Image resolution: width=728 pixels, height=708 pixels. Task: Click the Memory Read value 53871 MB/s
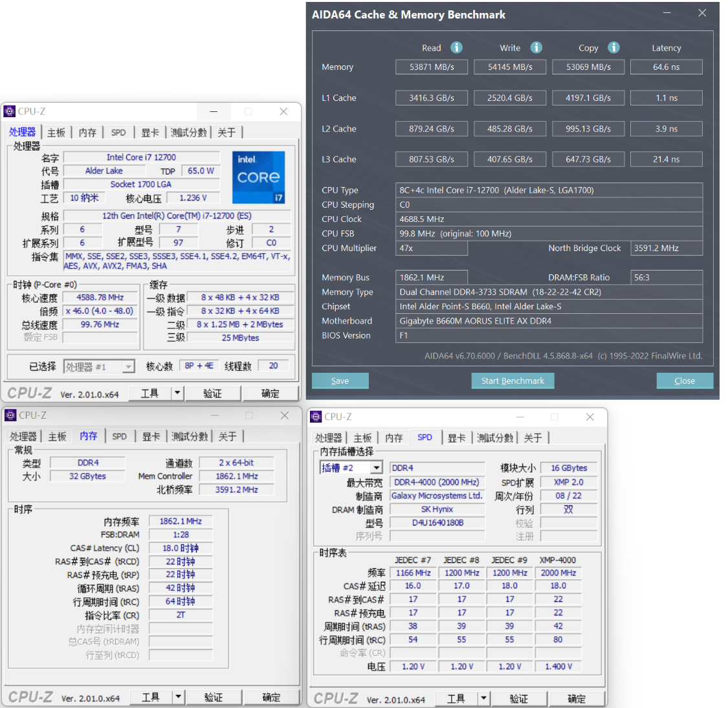coord(432,67)
